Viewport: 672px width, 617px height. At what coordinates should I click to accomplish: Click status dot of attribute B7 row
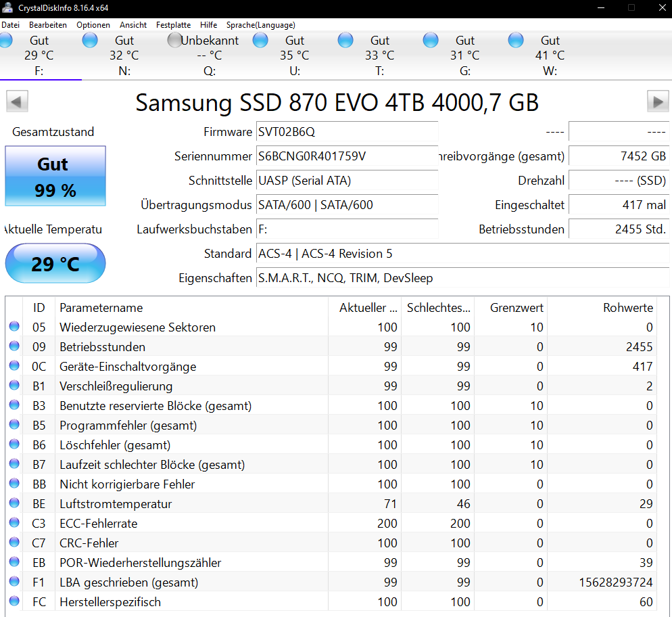pos(15,464)
